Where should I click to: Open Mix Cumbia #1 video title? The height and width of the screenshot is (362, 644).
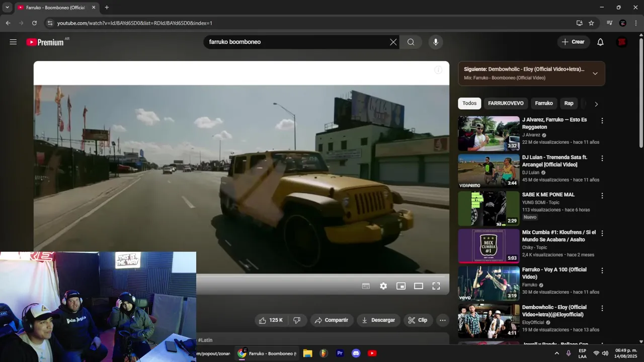pos(559,236)
